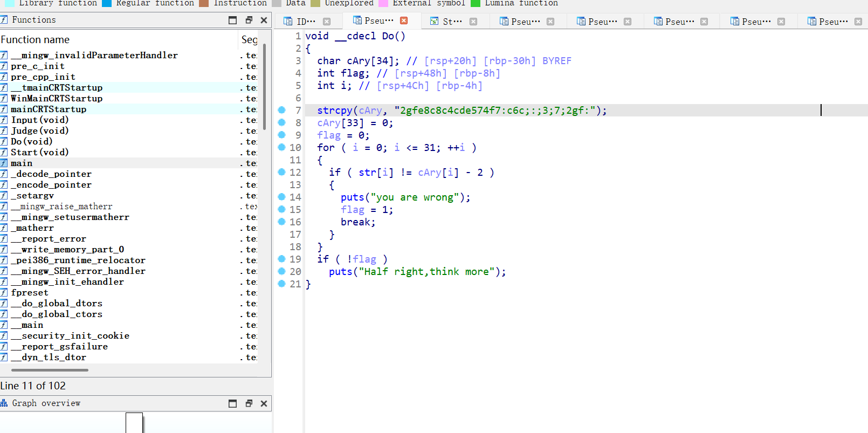The width and height of the screenshot is (868, 433).
Task: Click the Instruction legend color swatch
Action: point(204,3)
